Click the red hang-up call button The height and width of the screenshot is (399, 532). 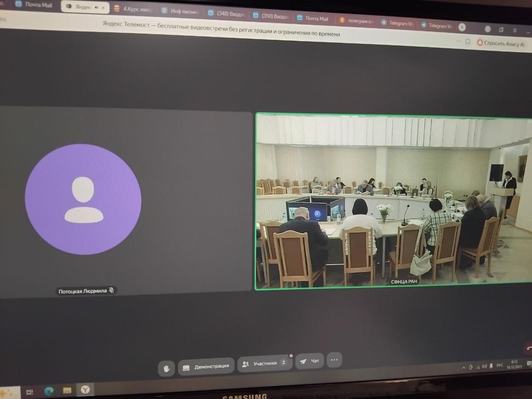pos(528,348)
